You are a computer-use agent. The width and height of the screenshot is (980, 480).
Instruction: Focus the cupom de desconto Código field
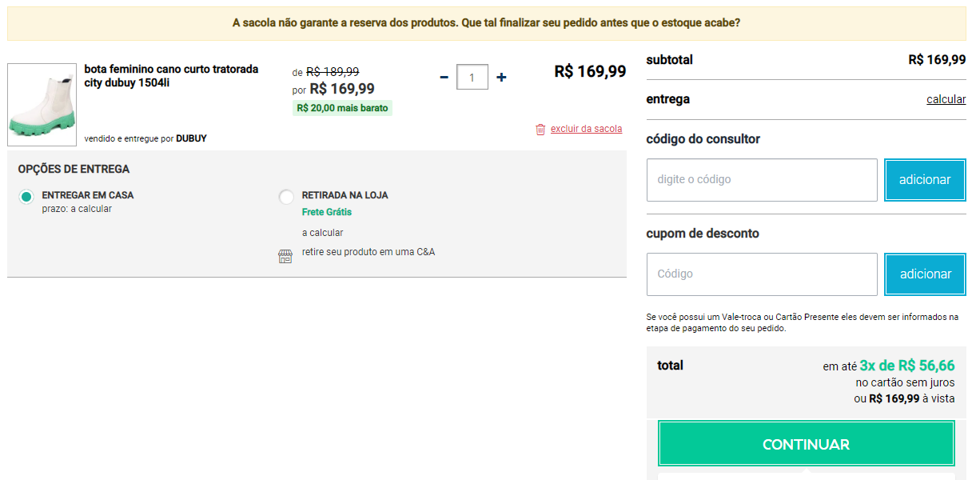tap(762, 274)
